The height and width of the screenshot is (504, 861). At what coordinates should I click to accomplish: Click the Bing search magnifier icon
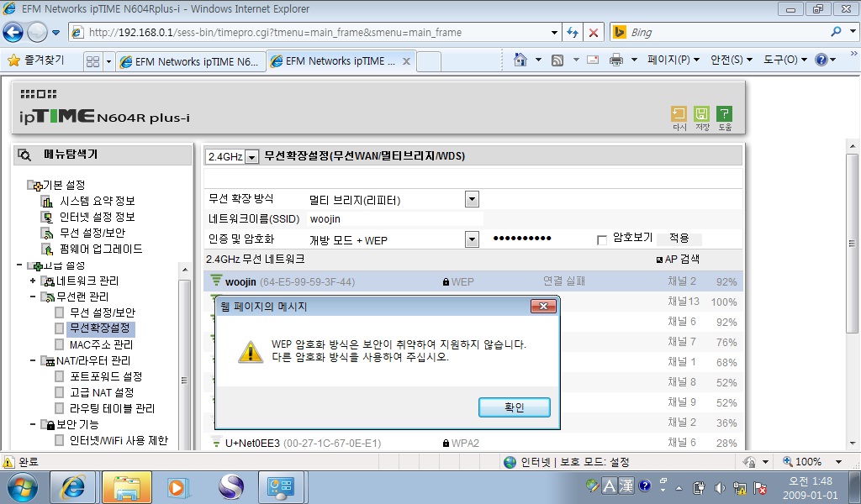[x=836, y=32]
